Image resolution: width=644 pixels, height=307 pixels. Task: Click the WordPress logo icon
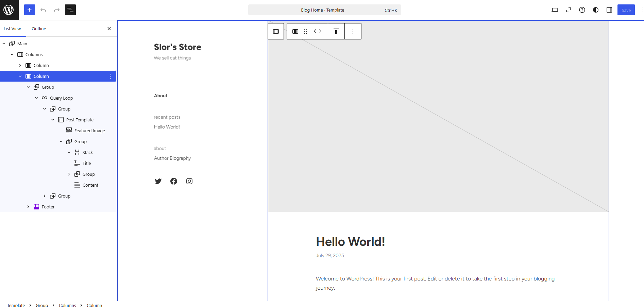point(9,10)
